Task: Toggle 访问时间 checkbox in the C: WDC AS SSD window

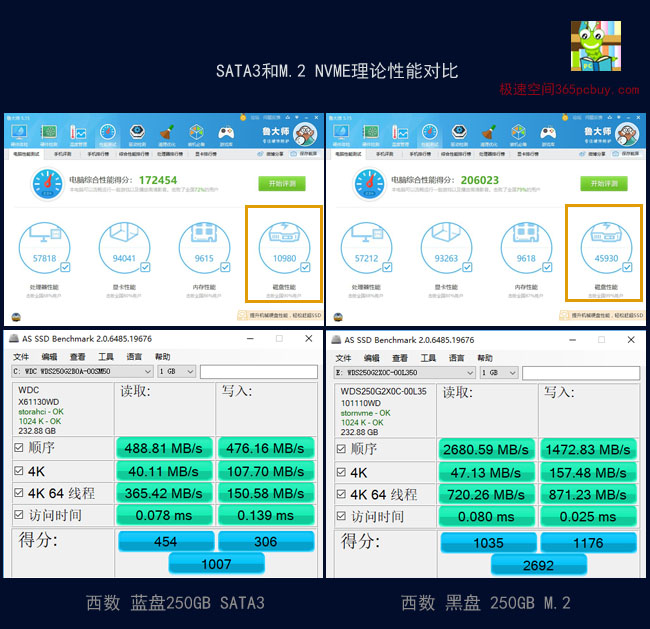Action: (19, 515)
